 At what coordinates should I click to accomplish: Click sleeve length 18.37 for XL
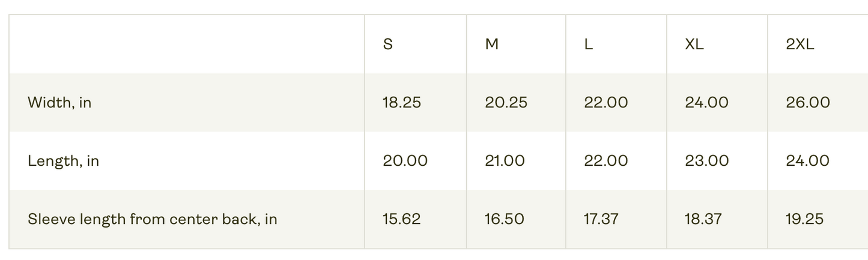pyautogui.click(x=703, y=219)
